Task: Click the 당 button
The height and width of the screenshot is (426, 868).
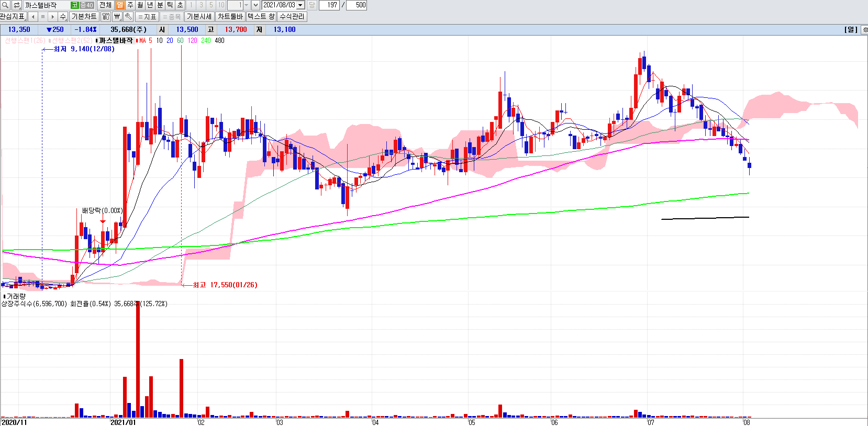Action: click(312, 5)
